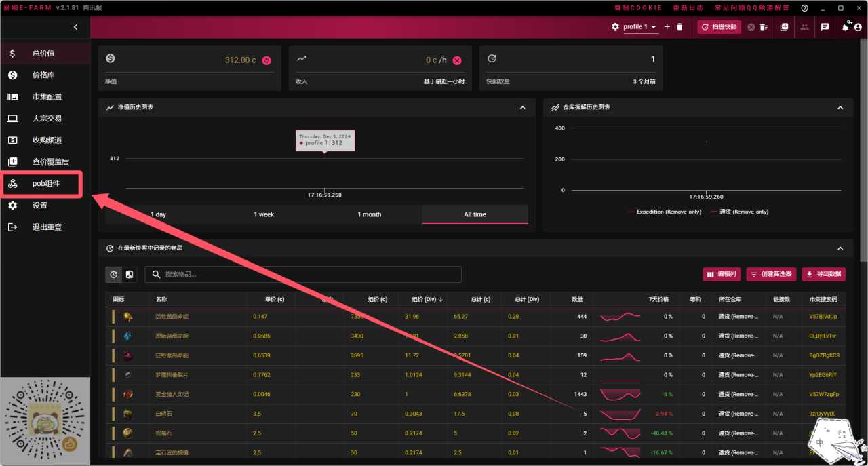Reset net worth using icon beside 312.00 c
868x466 pixels.
pos(267,60)
